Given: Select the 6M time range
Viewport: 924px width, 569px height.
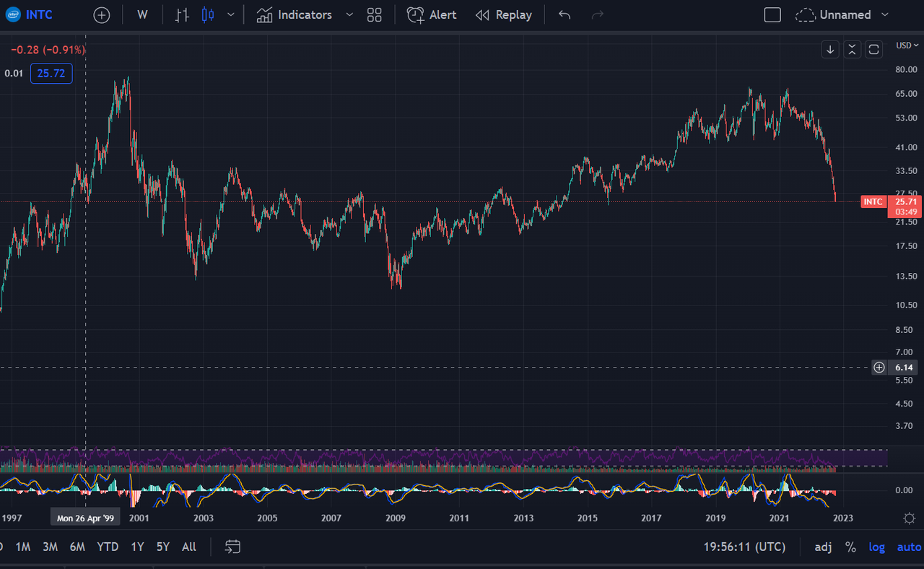Looking at the screenshot, I should tap(77, 547).
